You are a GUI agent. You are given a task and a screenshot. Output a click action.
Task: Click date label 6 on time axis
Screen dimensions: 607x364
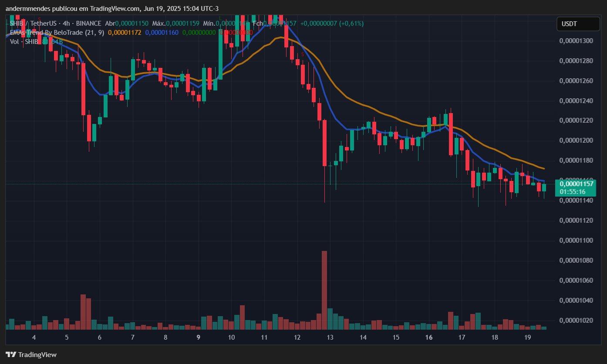100,337
